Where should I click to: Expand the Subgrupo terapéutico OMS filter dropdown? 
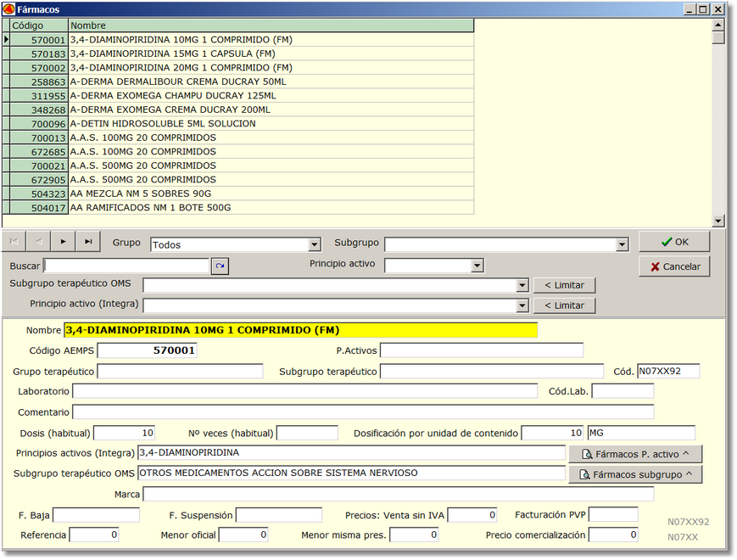522,285
